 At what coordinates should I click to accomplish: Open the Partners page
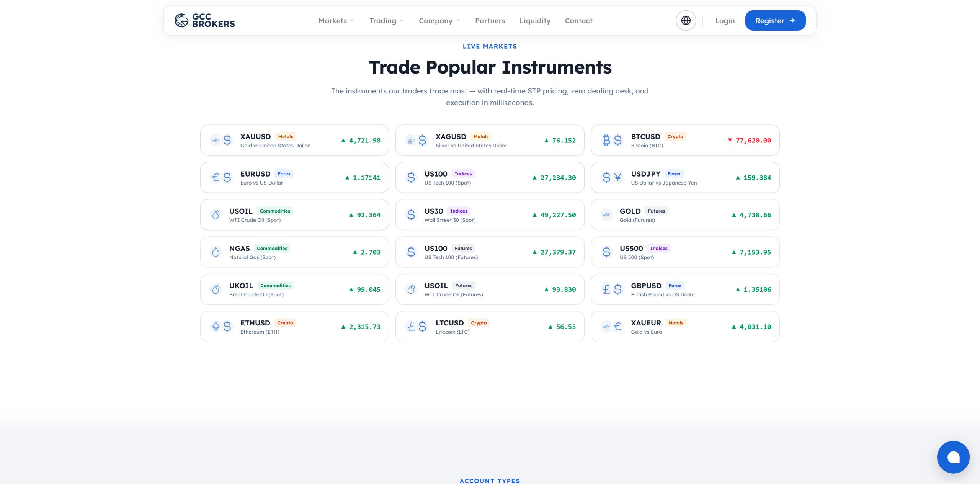click(x=490, y=21)
